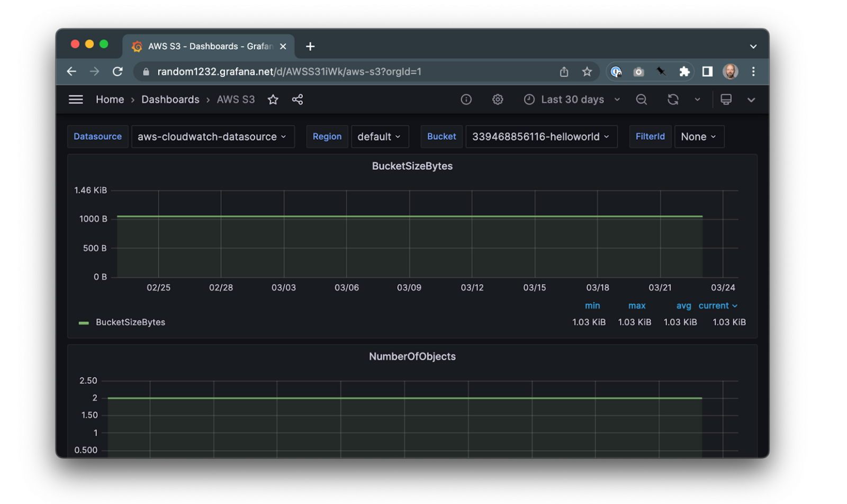Open the dashboard share panel
847x504 pixels.
pyautogui.click(x=297, y=99)
